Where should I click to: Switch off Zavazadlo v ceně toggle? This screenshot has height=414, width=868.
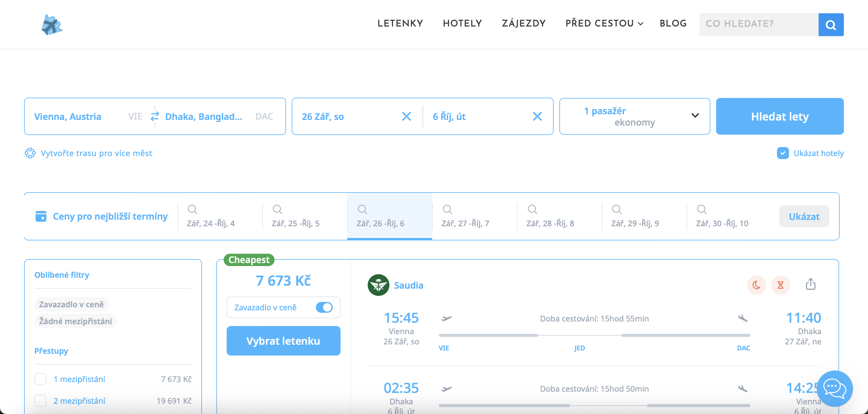324,307
